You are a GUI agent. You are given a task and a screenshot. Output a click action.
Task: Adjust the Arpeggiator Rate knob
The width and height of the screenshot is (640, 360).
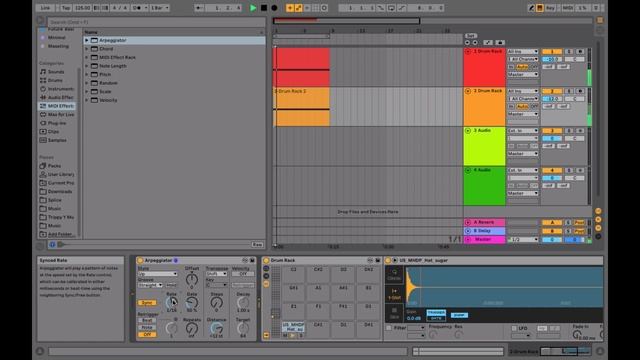coord(171,303)
